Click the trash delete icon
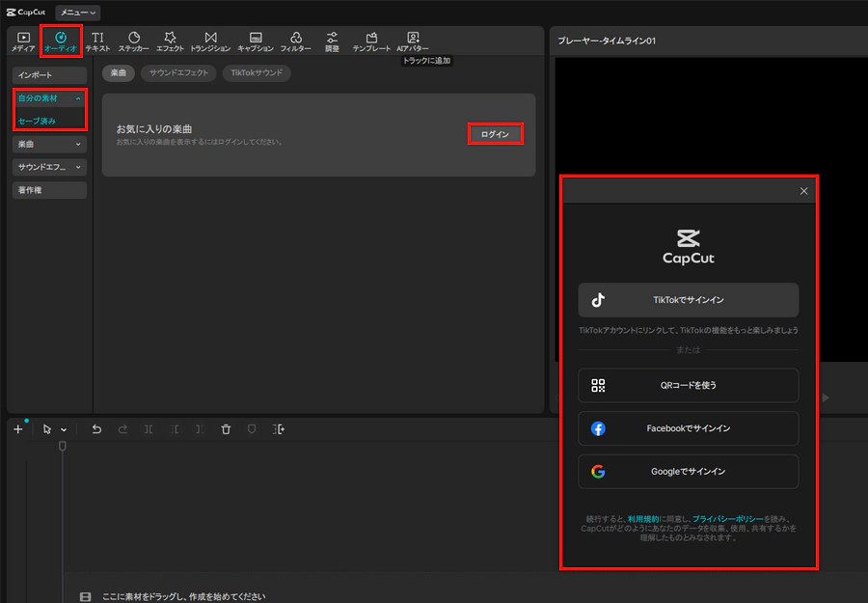This screenshot has height=603, width=868. coord(226,429)
